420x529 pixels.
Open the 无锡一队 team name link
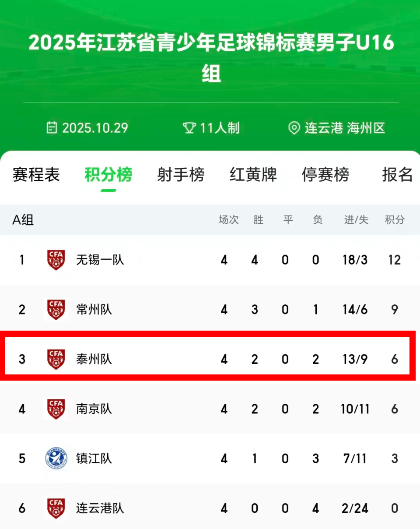(100, 260)
